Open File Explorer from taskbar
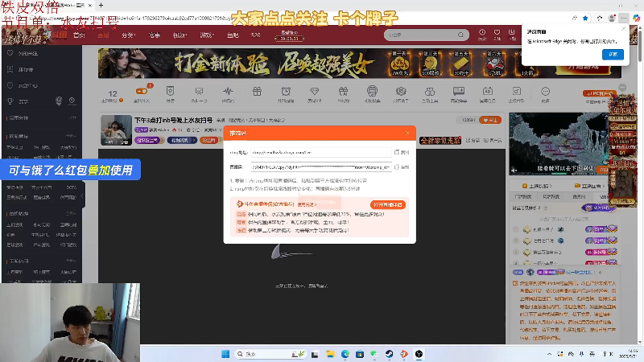 (330, 354)
